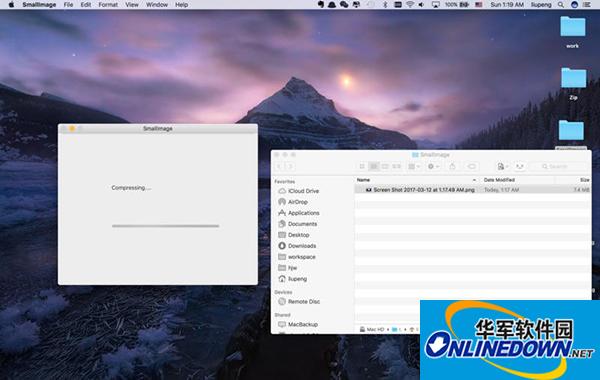
Task: Open the Format menu
Action: (108, 5)
